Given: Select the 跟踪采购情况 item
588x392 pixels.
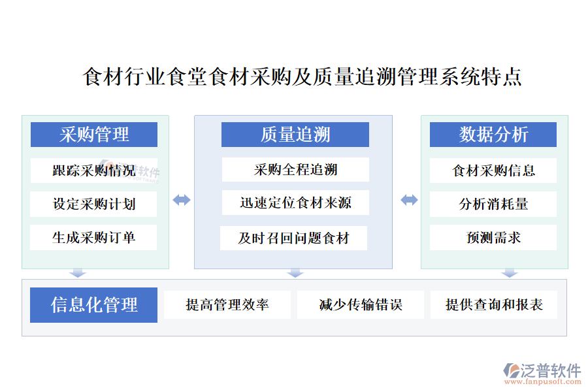Looking at the screenshot, I should coord(94,171).
